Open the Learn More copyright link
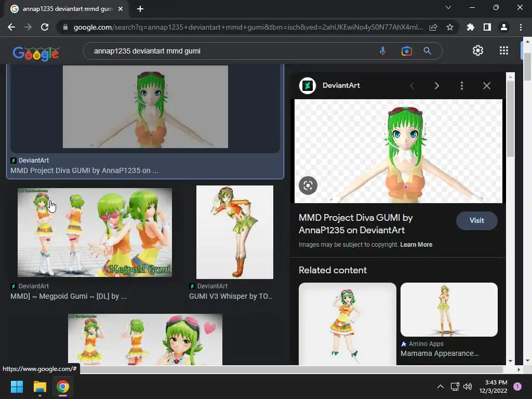 416,245
